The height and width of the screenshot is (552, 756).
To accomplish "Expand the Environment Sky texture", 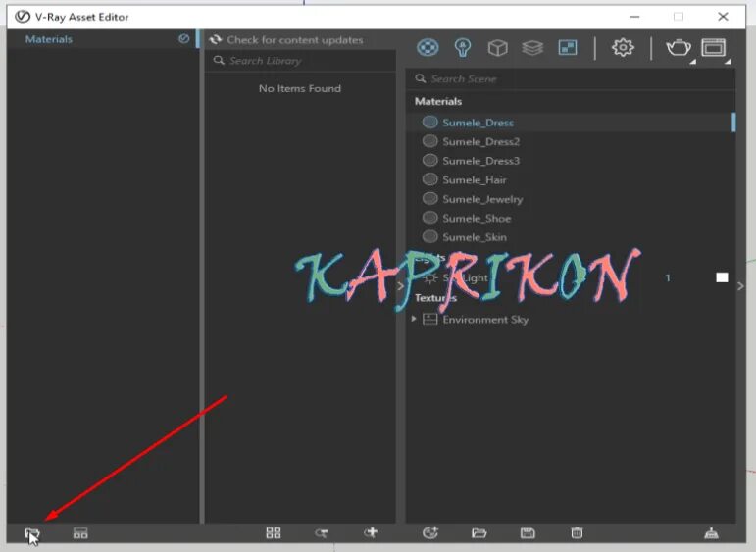I will pos(414,319).
